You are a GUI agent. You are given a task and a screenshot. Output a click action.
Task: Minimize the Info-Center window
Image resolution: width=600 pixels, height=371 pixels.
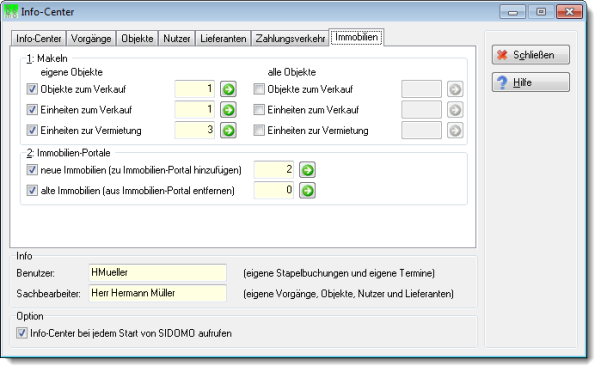click(513, 12)
